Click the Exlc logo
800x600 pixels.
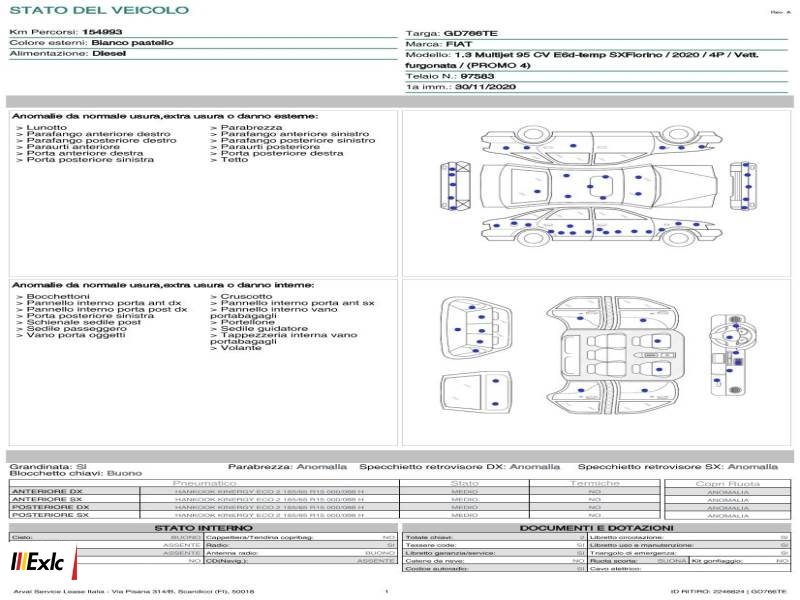(38, 563)
